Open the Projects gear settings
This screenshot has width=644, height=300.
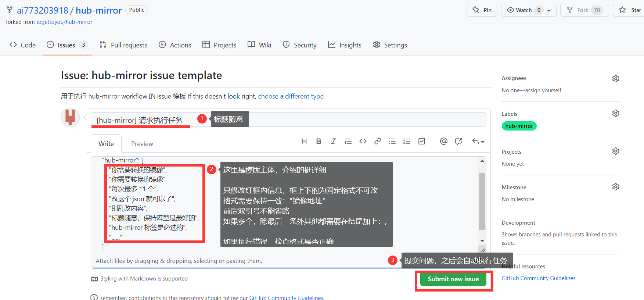pos(616,151)
